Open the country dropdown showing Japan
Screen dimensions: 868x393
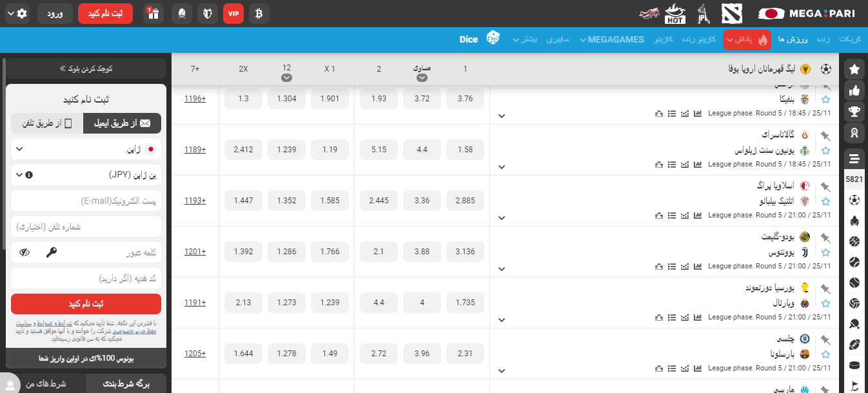(86, 149)
